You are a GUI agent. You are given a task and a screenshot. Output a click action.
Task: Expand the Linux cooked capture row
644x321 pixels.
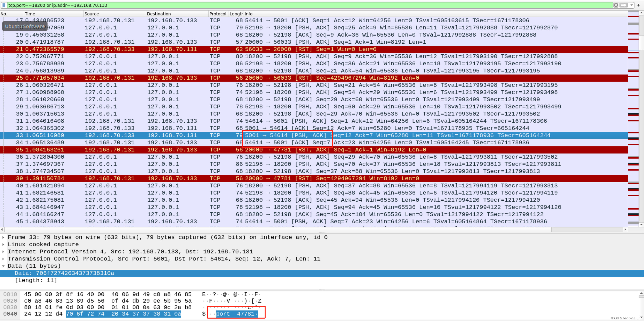coord(3,244)
